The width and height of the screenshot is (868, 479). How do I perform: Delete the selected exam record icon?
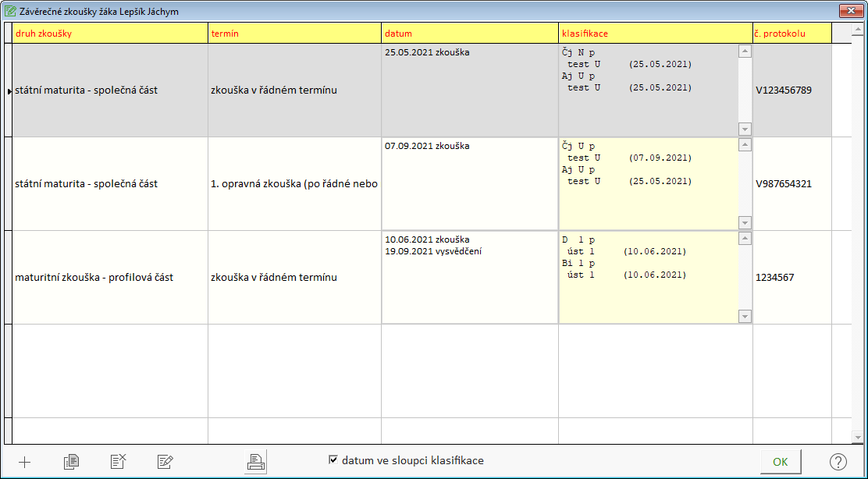(x=119, y=461)
